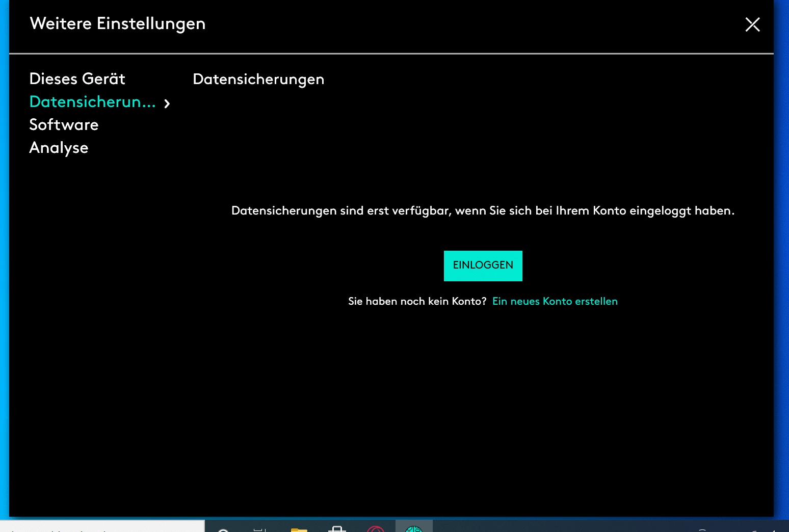The height and width of the screenshot is (532, 789).
Task: Click the Windows taskbar search box
Action: coord(102,528)
